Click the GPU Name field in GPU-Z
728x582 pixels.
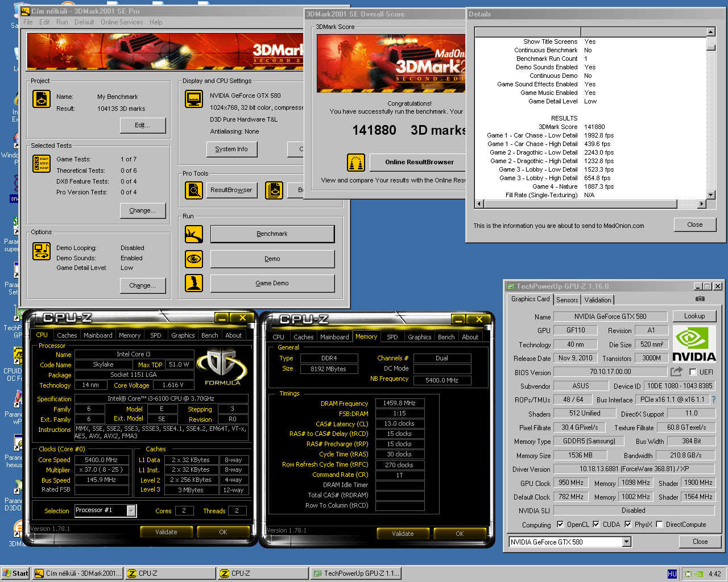pyautogui.click(x=610, y=317)
